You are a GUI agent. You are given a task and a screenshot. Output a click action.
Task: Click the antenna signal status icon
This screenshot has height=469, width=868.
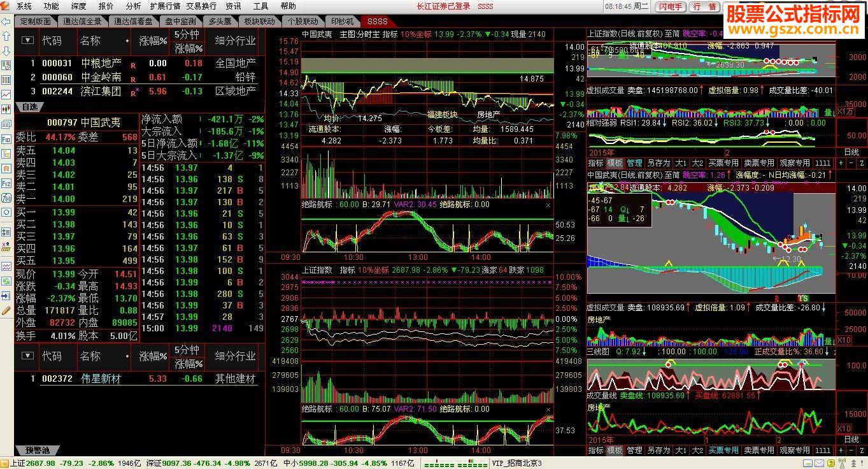coord(842,463)
